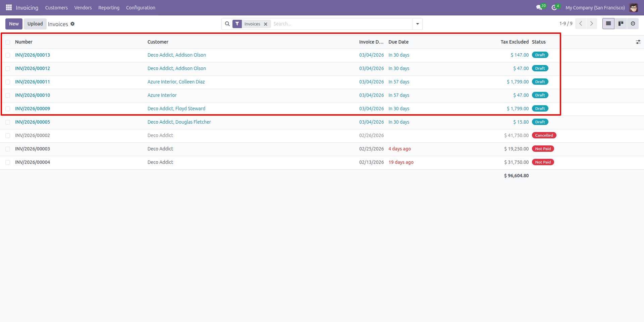Click inside the Search input field
Screen dimensions: 644x322
pos(341,24)
